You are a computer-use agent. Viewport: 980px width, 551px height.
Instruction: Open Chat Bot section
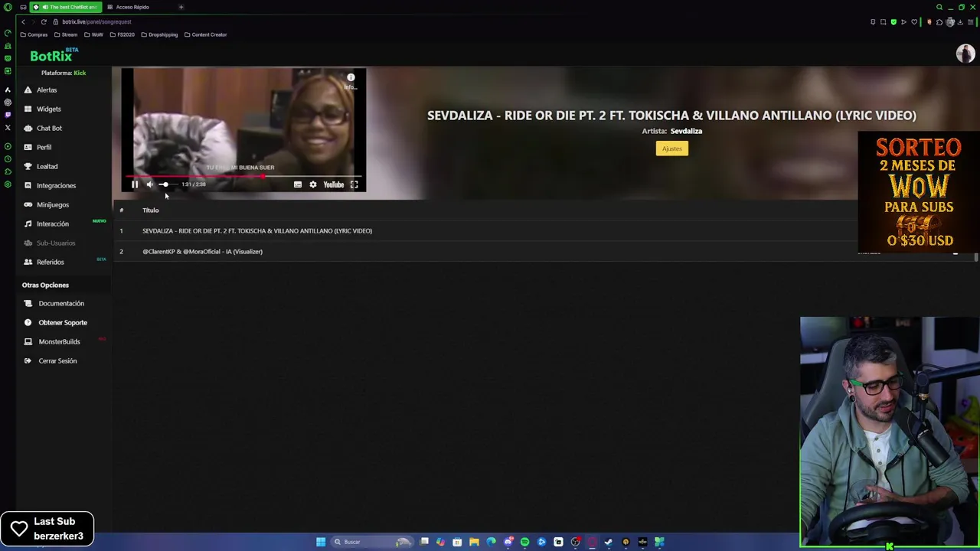click(x=49, y=128)
